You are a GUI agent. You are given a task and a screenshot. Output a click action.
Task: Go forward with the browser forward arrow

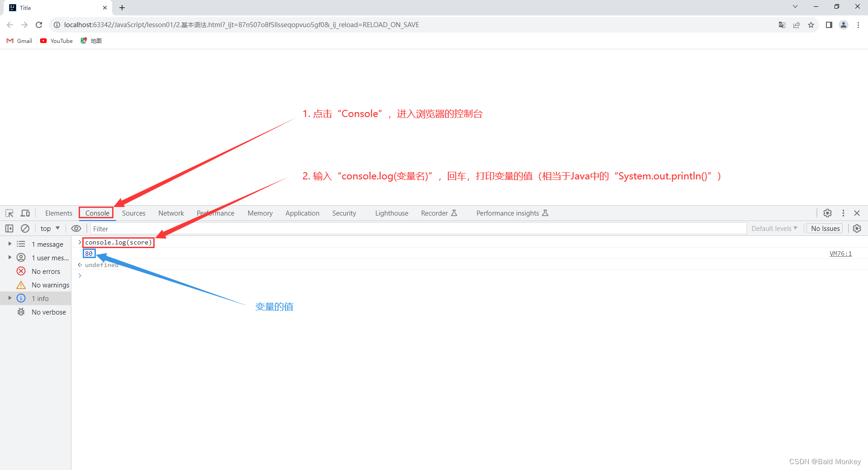coord(24,25)
